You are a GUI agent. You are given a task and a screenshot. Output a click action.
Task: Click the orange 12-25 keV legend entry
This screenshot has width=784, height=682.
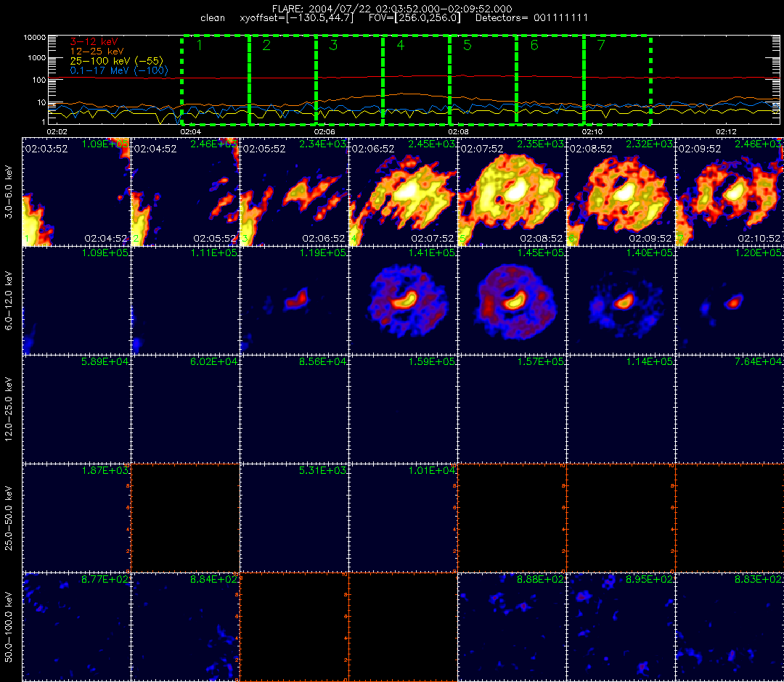97,52
